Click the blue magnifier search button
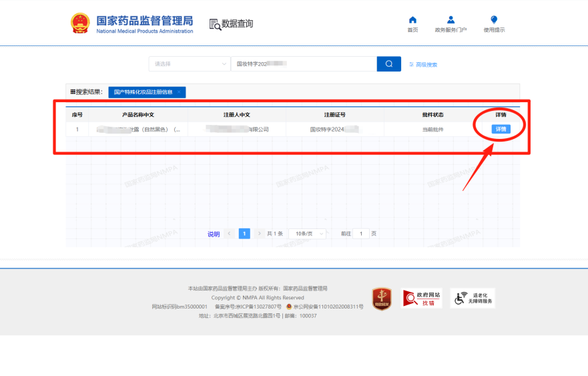588x376 pixels. (x=388, y=64)
